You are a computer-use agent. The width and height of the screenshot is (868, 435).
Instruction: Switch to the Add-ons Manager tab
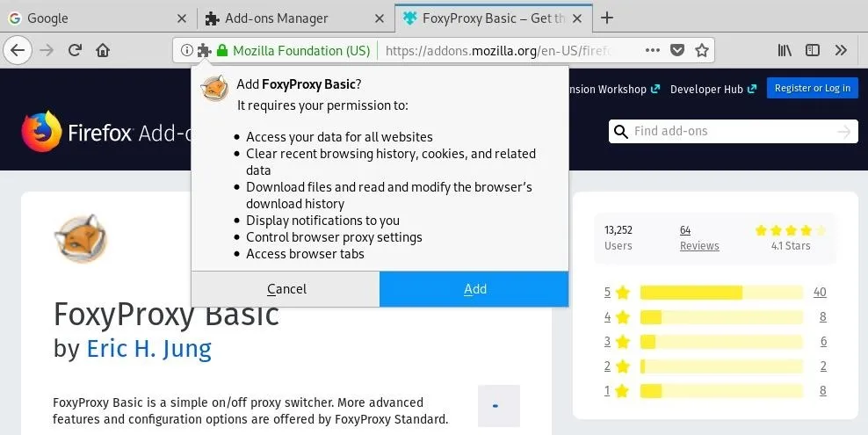(x=295, y=18)
